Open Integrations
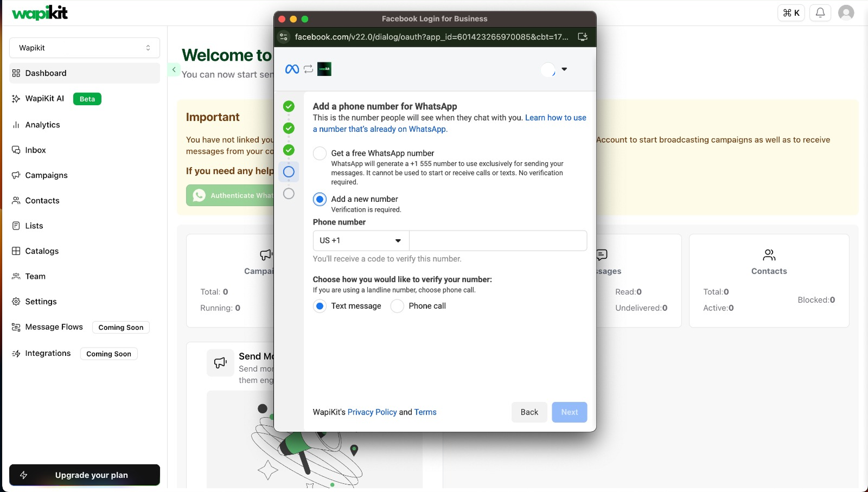Screen dimensions: 868x492 (48, 354)
